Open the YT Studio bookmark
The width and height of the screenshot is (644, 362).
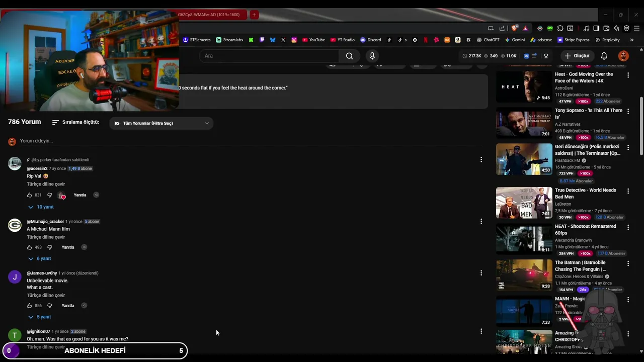point(343,40)
